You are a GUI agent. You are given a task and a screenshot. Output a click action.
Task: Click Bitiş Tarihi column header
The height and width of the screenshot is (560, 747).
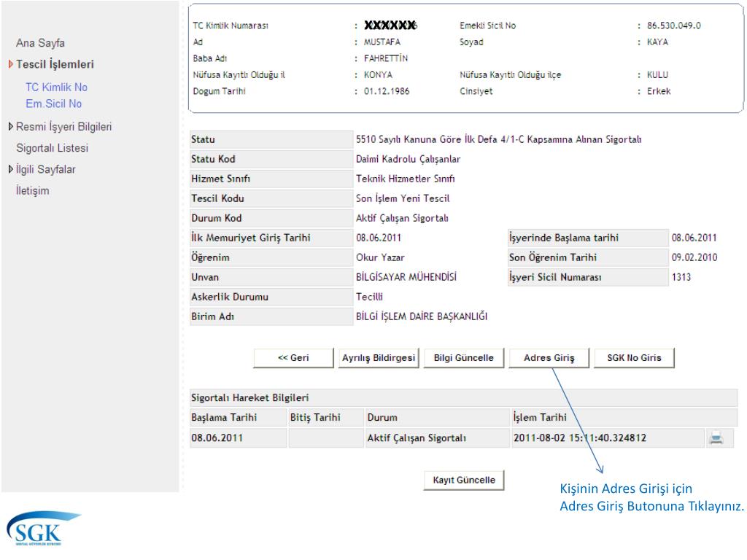326,417
